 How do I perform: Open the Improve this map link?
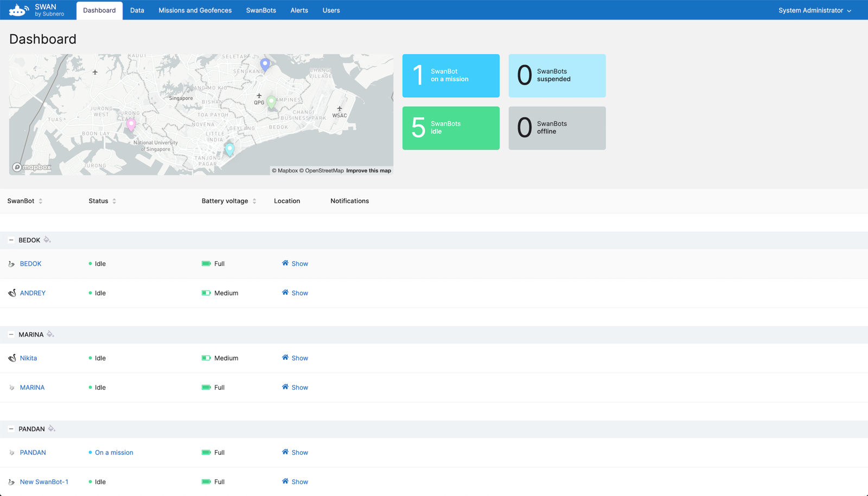point(368,171)
